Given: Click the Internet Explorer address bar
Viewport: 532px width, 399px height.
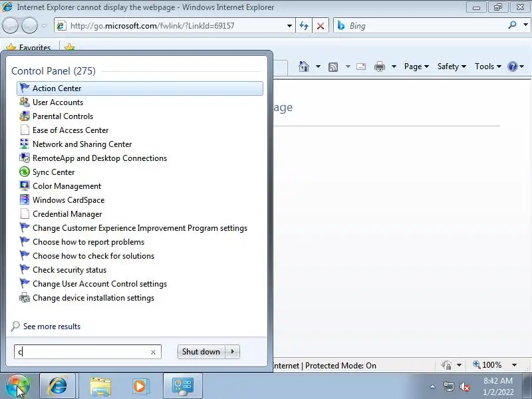Looking at the screenshot, I should click(170, 26).
